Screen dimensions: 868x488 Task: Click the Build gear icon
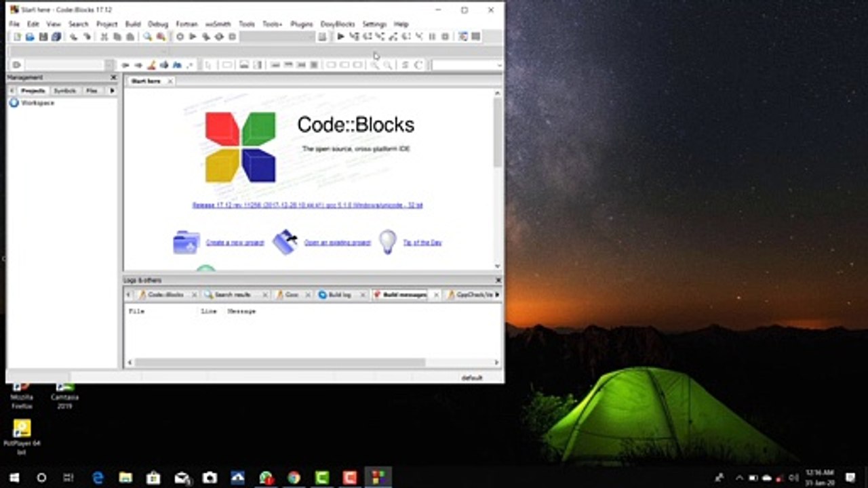pyautogui.click(x=180, y=37)
